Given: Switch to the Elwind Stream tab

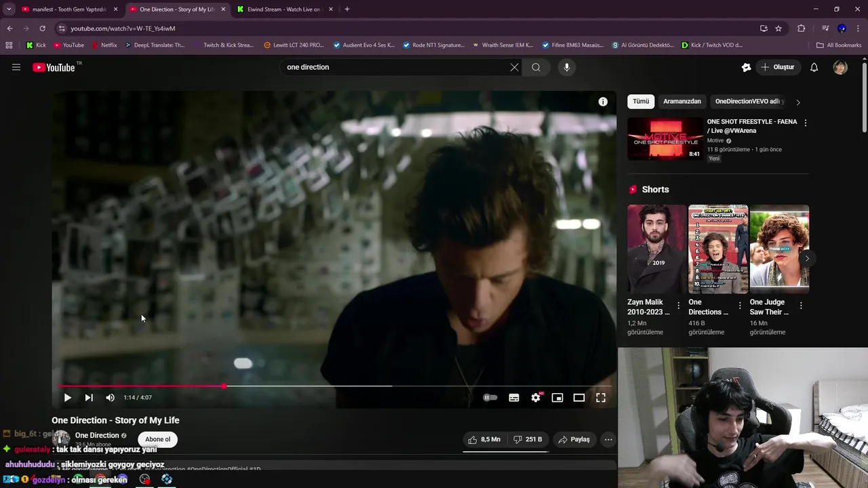Looking at the screenshot, I should pos(283,9).
